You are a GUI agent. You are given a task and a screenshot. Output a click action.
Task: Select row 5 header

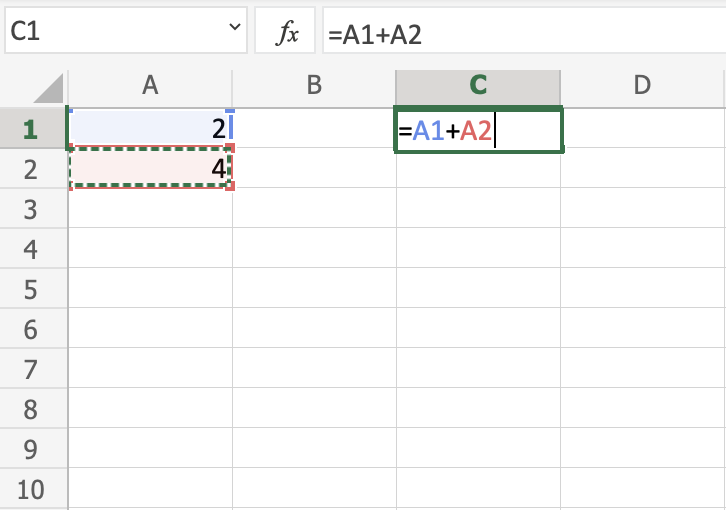pyautogui.click(x=30, y=289)
